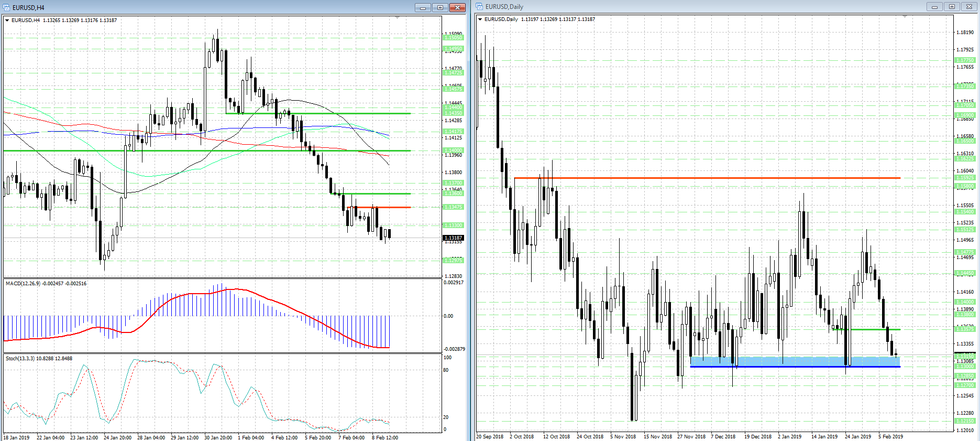Select level label 1.12150 on Daily chart
Image resolution: width=980 pixels, height=441 pixels.
pos(965,421)
